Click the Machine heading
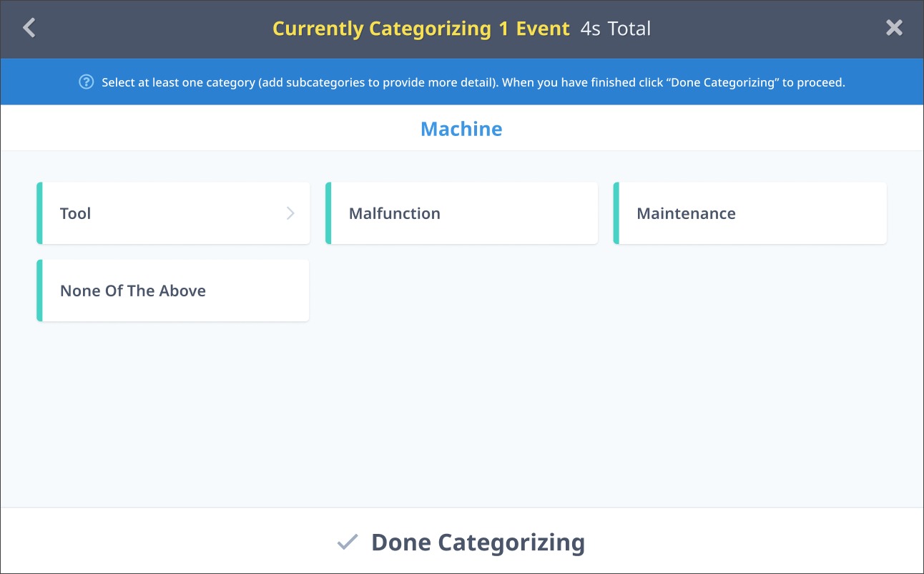924x574 pixels. click(x=461, y=129)
